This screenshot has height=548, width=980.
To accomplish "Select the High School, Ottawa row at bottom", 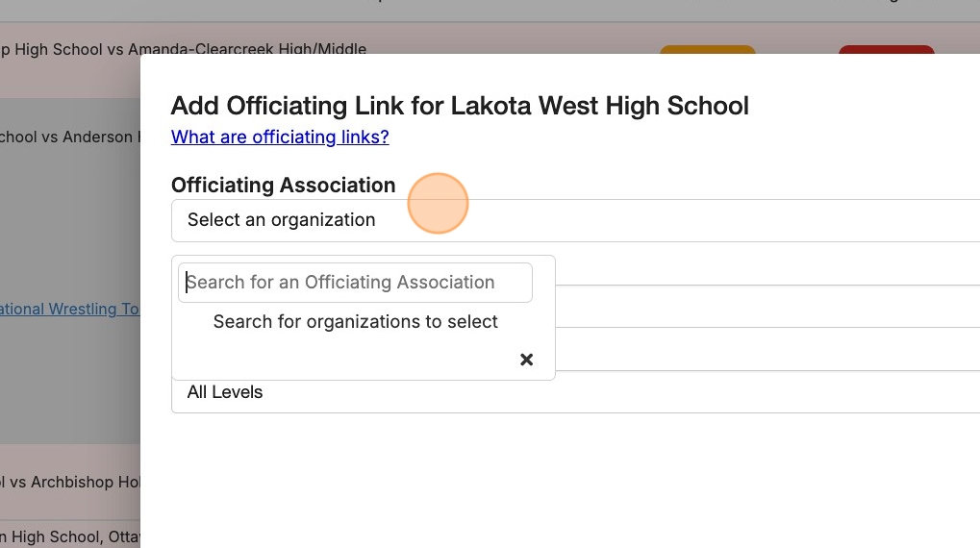I will point(69,536).
